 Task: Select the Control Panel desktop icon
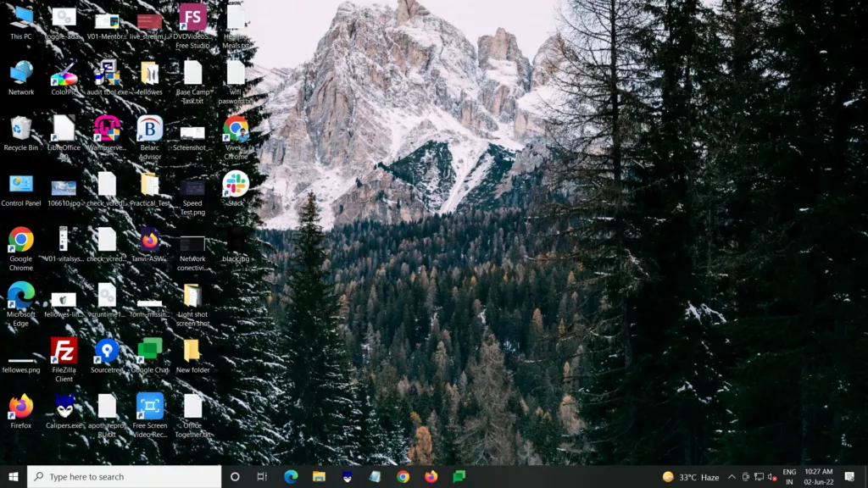(21, 185)
